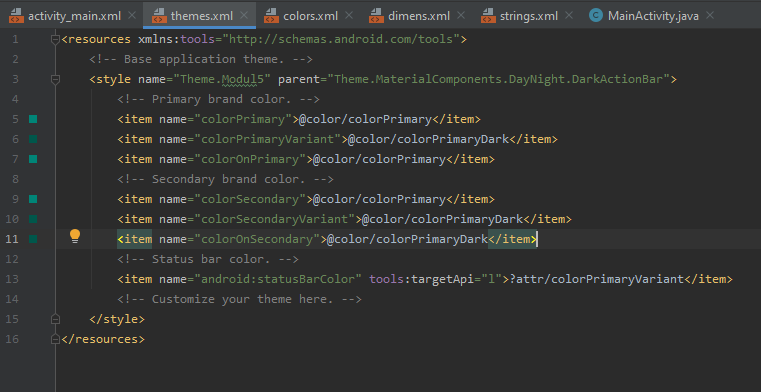The height and width of the screenshot is (392, 761).
Task: Close the strings.xml tab
Action: pyautogui.click(x=569, y=16)
